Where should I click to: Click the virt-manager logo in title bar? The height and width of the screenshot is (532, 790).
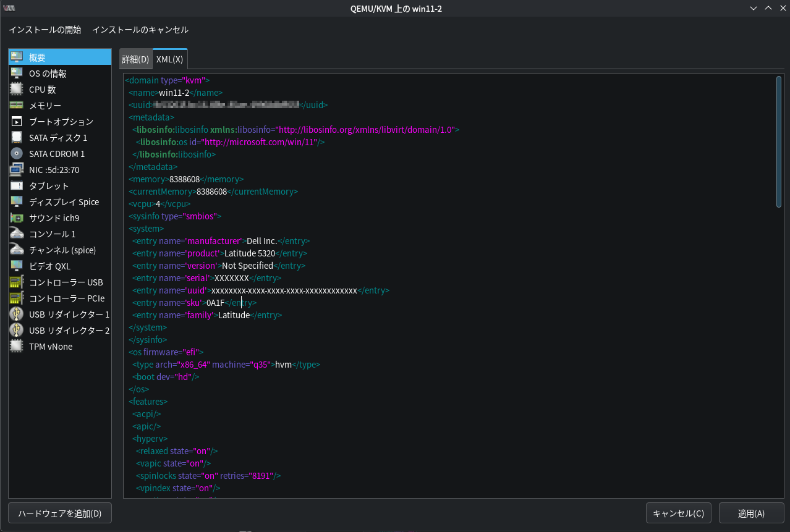tap(9, 8)
